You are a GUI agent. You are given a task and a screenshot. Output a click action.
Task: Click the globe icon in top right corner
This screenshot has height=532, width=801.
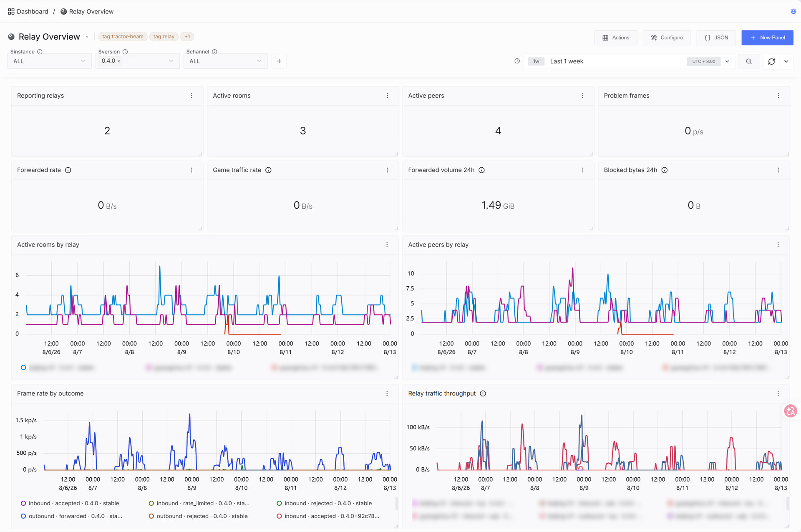[793, 11]
